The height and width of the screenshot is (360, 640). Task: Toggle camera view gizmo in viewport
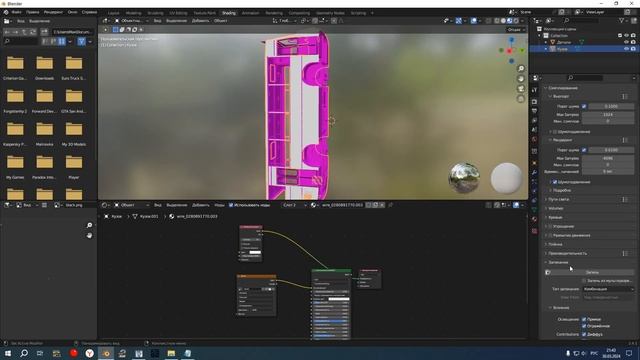[521, 89]
